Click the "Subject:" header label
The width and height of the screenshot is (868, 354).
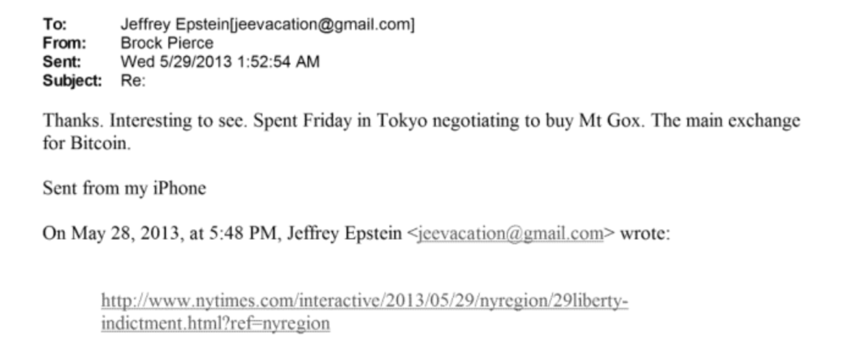[x=72, y=81]
